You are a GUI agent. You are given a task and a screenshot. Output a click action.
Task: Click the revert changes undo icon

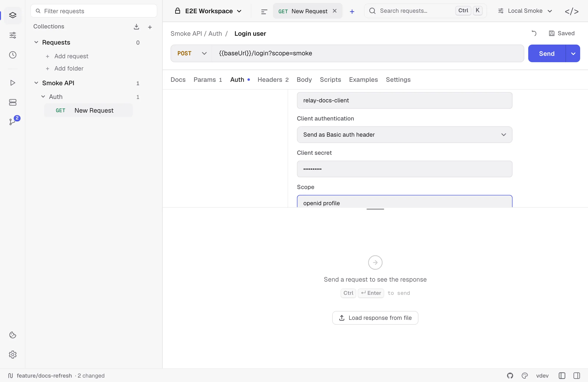coord(534,33)
